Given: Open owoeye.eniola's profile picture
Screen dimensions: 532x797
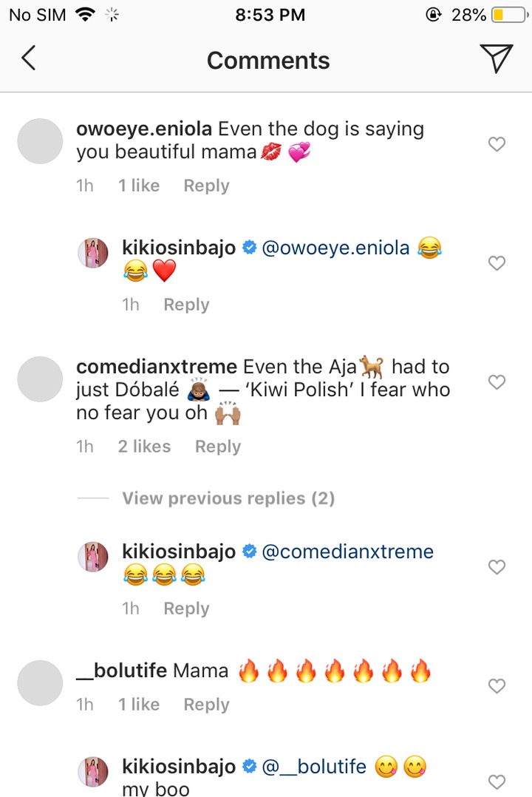Looking at the screenshot, I should tap(39, 141).
